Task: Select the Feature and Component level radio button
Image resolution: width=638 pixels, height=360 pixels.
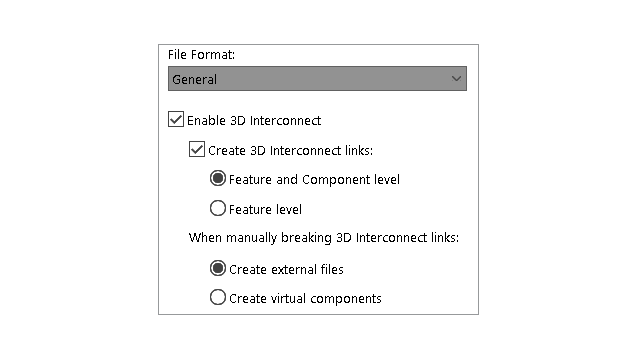Action: 218,178
